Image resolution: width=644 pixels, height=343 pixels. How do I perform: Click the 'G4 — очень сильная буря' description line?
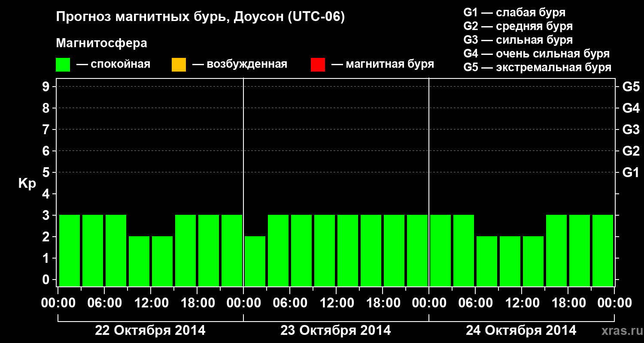[x=536, y=54]
